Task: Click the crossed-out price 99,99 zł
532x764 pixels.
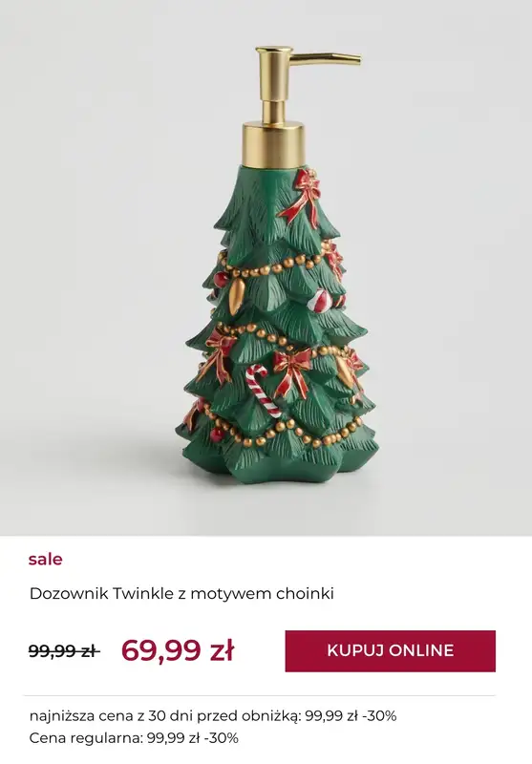Action: click(64, 650)
